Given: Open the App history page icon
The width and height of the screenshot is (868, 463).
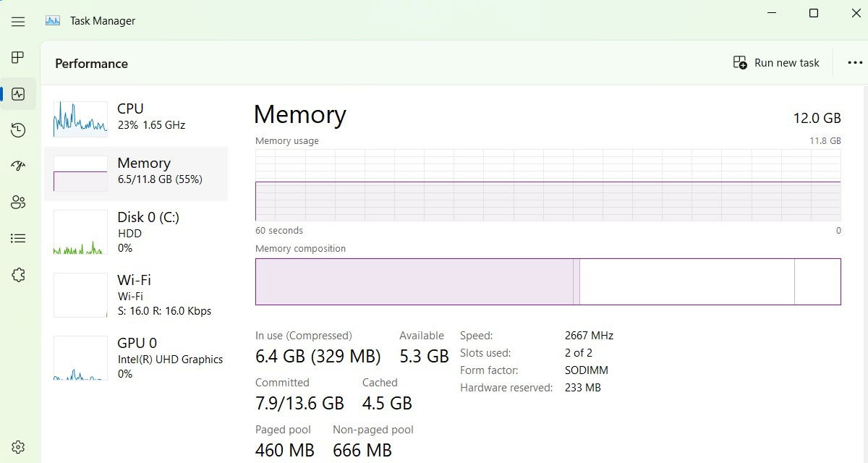Looking at the screenshot, I should (18, 130).
